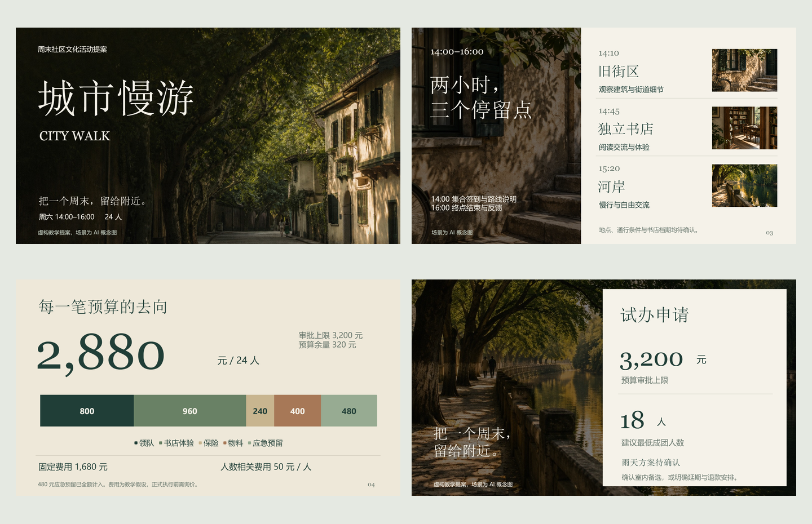Click the 独立书店 stop heading

(626, 129)
